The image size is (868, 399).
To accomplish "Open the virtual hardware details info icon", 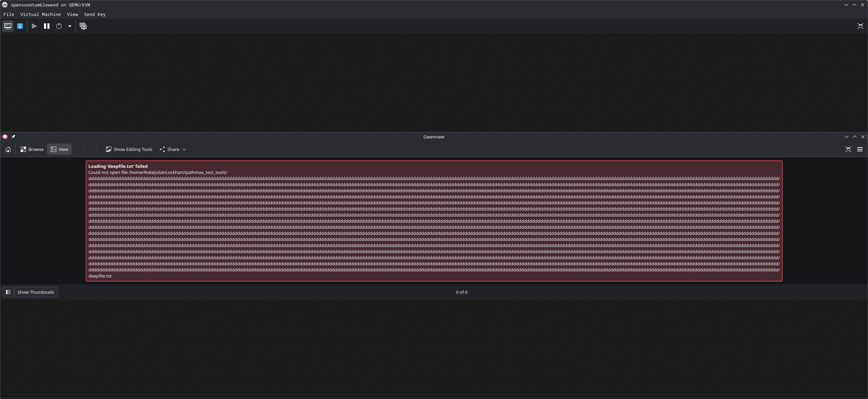I will click(x=20, y=26).
